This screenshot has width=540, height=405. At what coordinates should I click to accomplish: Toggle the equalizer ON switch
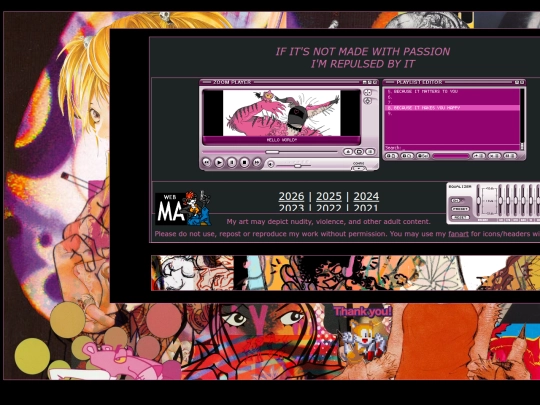(x=458, y=200)
